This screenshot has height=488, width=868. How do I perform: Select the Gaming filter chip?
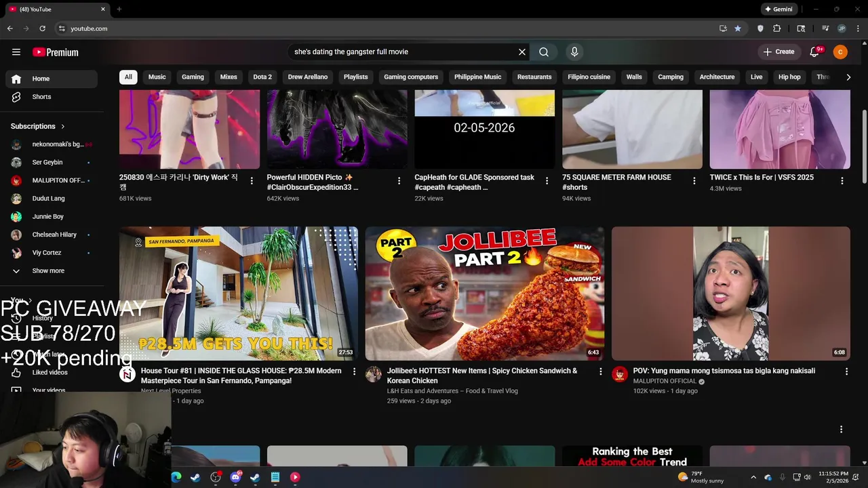point(193,77)
